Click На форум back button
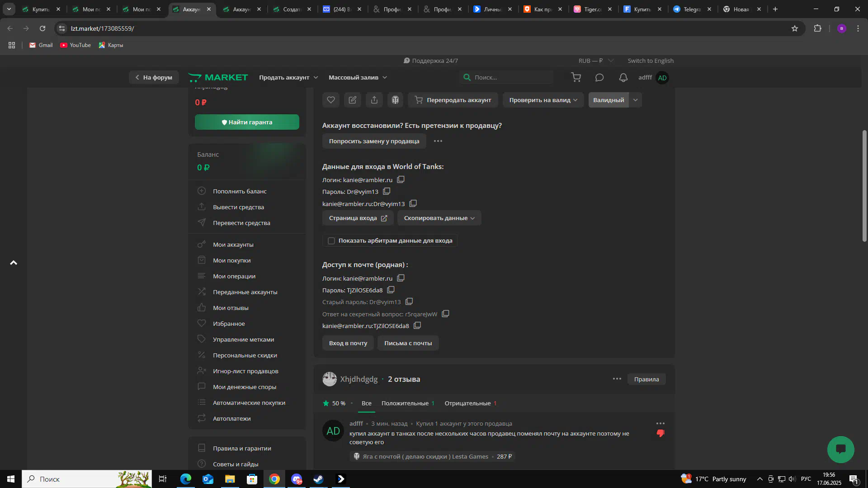Image resolution: width=868 pixels, height=488 pixels. (x=154, y=77)
